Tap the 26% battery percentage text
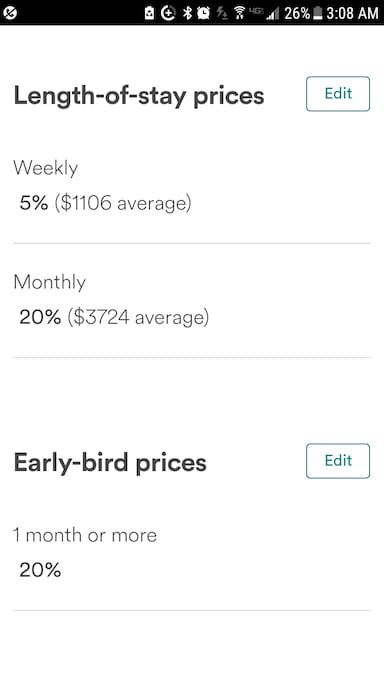Image resolution: width=384 pixels, height=683 pixels. [x=297, y=13]
